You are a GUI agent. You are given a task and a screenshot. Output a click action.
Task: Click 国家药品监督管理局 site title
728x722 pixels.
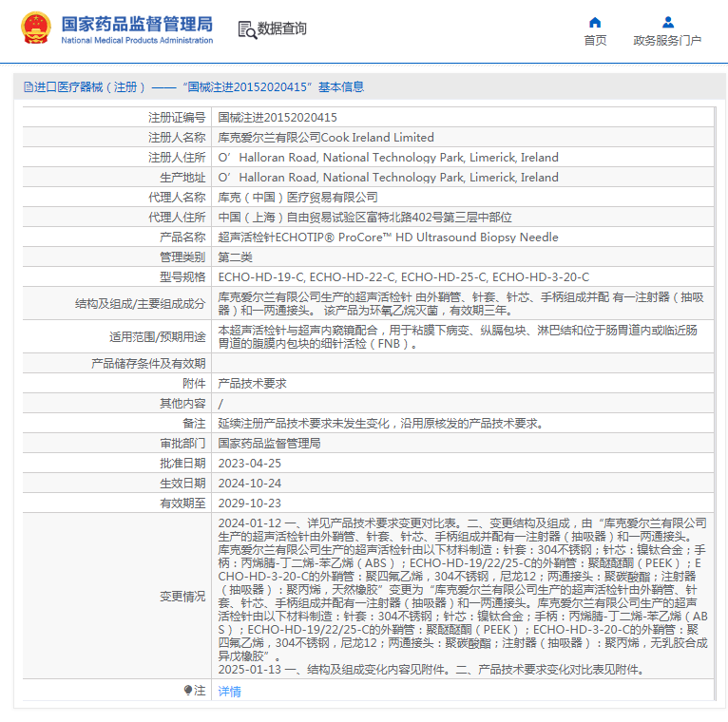pos(137,24)
